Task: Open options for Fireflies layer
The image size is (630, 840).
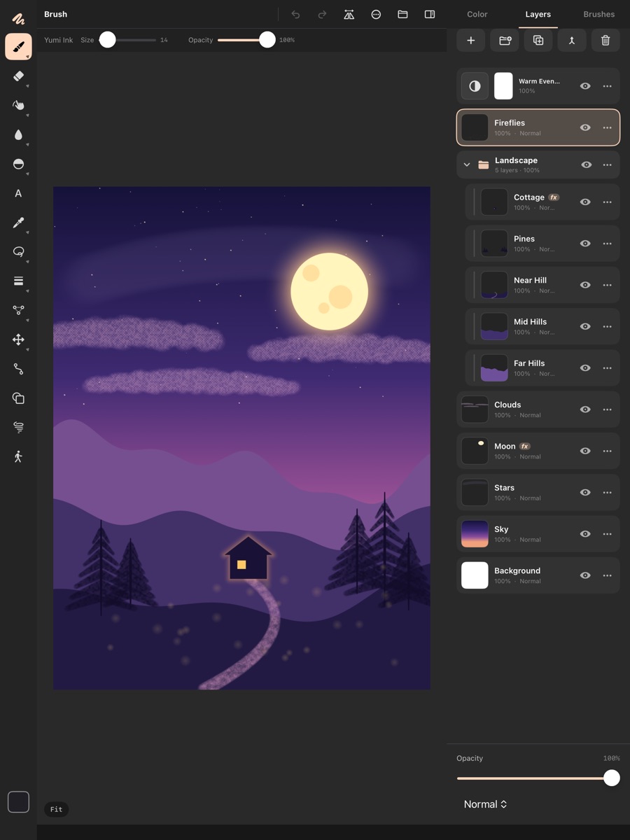Action: pyautogui.click(x=607, y=127)
